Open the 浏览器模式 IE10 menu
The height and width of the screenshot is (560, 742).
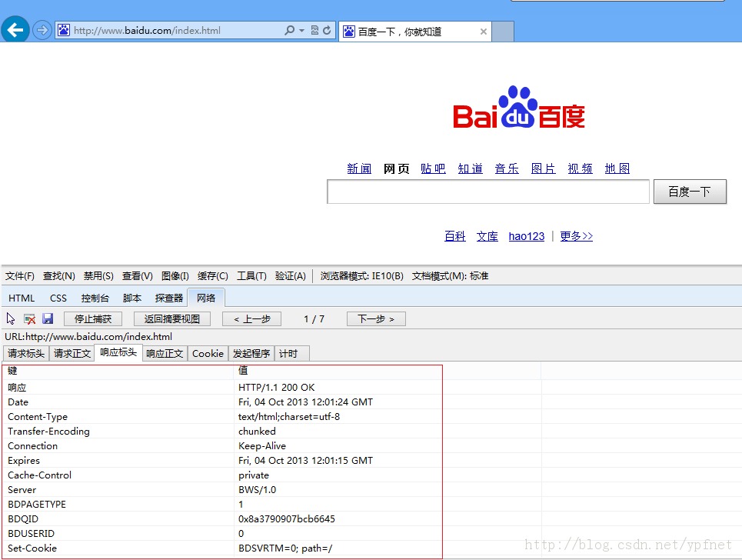pos(361,276)
